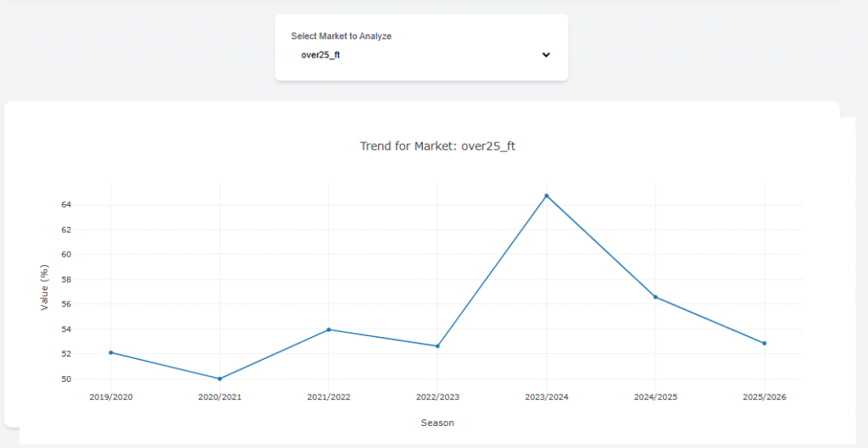This screenshot has width=868, height=448.
Task: Click the '52' y-axis tick label
Action: point(66,354)
